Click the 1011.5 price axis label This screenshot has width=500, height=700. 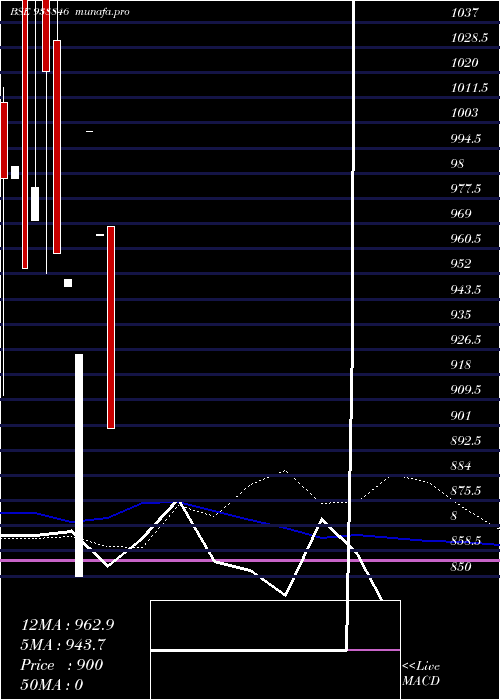tap(469, 88)
